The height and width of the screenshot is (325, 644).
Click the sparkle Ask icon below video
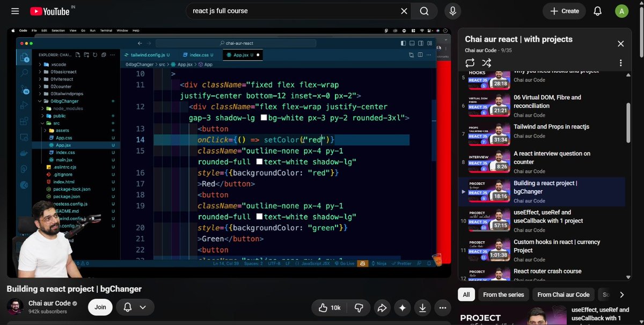click(x=402, y=308)
